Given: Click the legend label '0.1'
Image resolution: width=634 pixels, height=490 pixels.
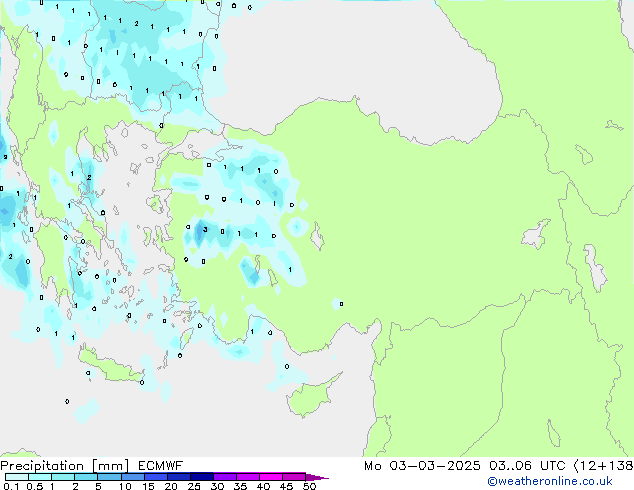Looking at the screenshot, I should (11, 486).
